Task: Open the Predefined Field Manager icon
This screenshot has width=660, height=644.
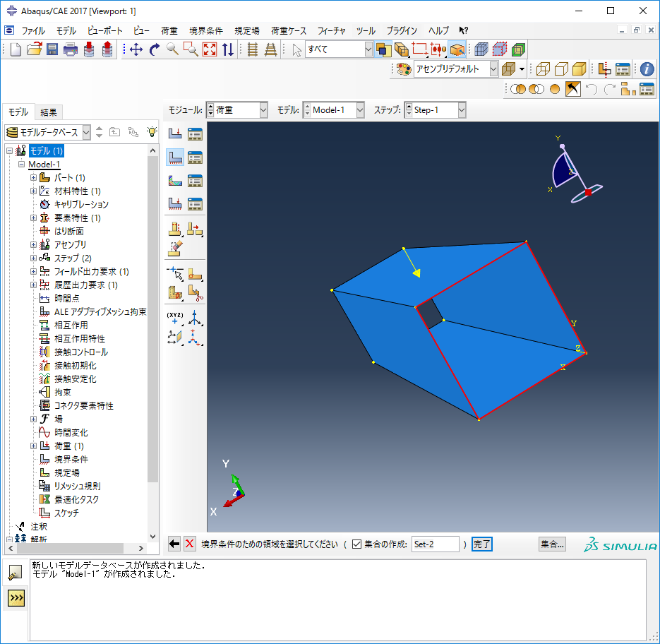Action: pyautogui.click(x=195, y=181)
